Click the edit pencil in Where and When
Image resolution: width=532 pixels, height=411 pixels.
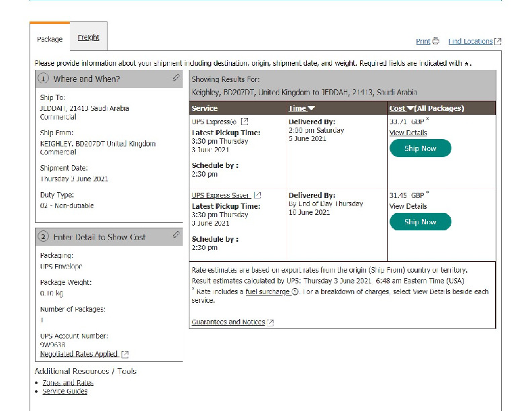(x=176, y=78)
